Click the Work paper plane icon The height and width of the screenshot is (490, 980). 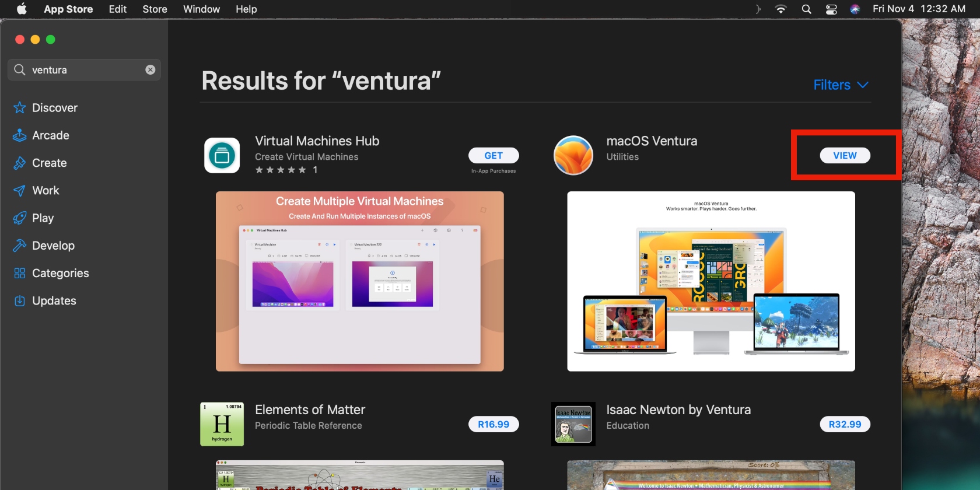[x=20, y=191]
